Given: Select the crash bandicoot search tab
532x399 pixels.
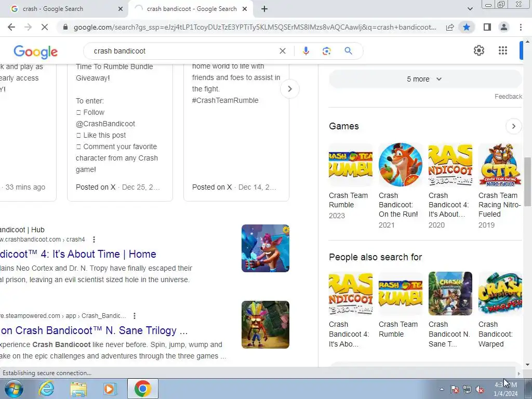Looking at the screenshot, I should 192,9.
